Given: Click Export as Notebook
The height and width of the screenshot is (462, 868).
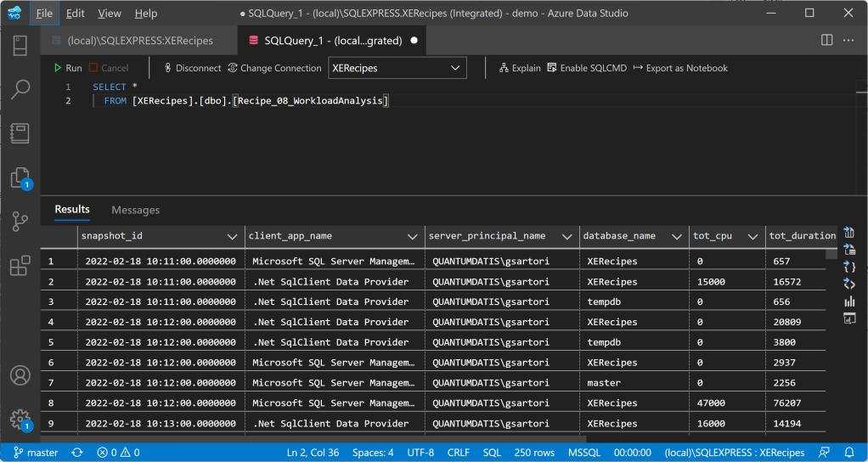Looking at the screenshot, I should click(680, 68).
